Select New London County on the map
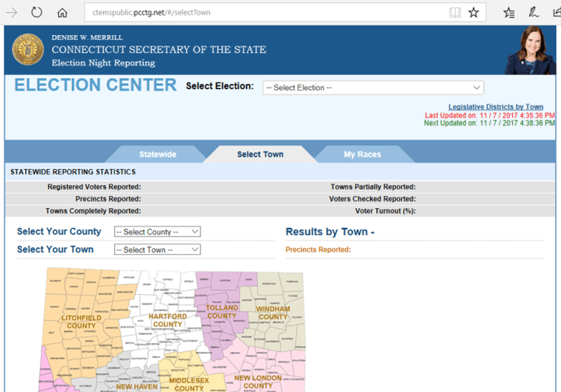The image size is (561, 392). click(258, 382)
